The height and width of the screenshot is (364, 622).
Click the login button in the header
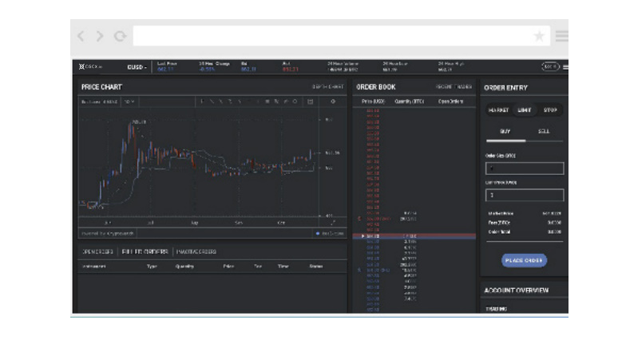click(x=551, y=66)
